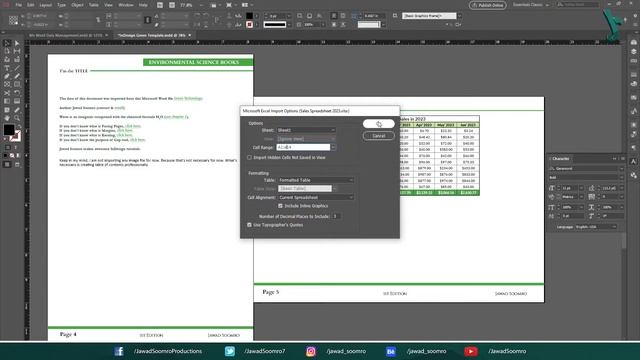Select the Free Transform tool
Image resolution: width=640 pixels, height=360 pixels.
(17, 93)
